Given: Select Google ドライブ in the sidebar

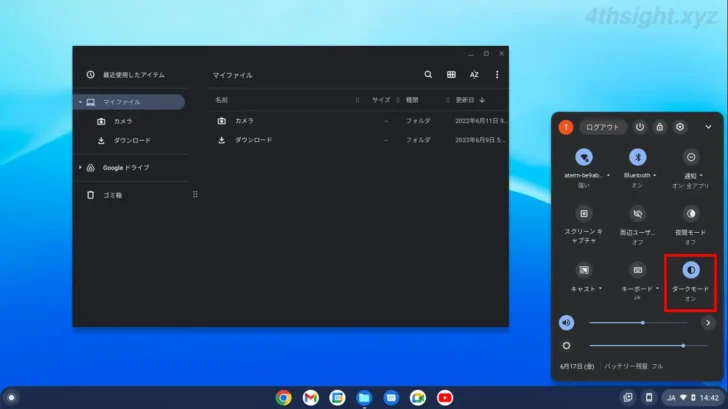Looking at the screenshot, I should (126, 168).
